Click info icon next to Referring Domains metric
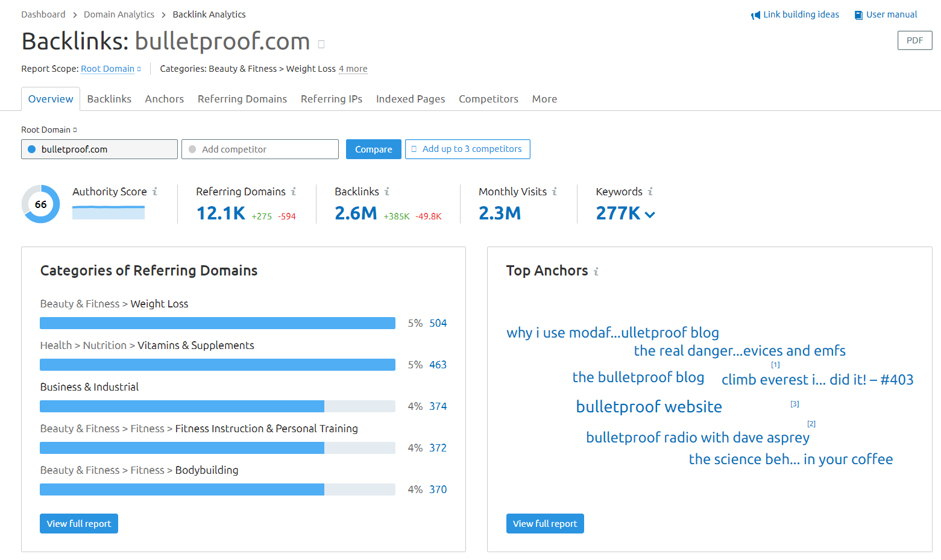 tap(294, 191)
